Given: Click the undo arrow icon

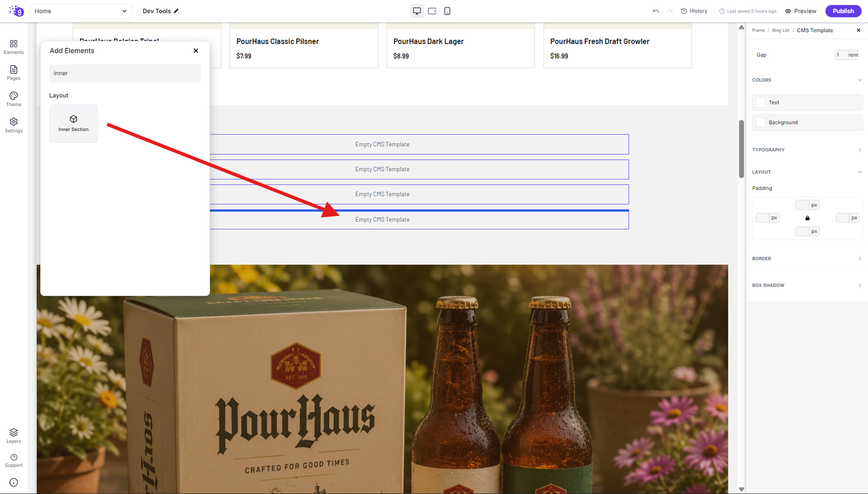Looking at the screenshot, I should pyautogui.click(x=656, y=11).
